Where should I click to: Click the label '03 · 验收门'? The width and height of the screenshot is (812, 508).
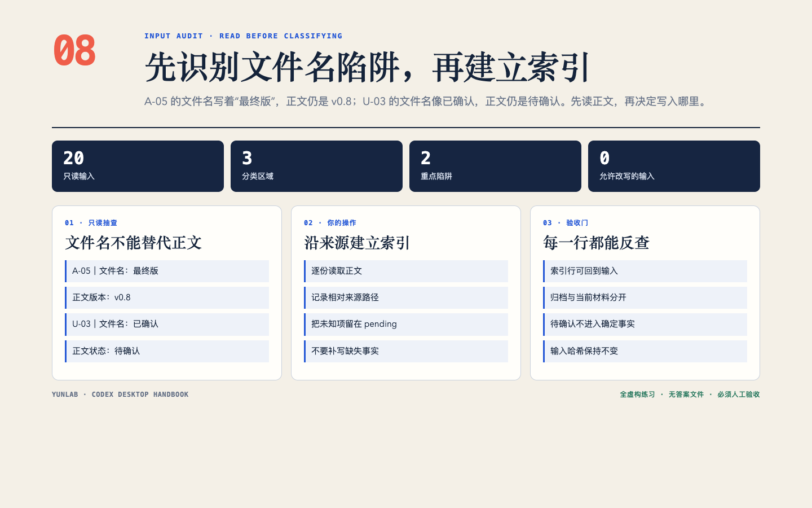(x=566, y=223)
